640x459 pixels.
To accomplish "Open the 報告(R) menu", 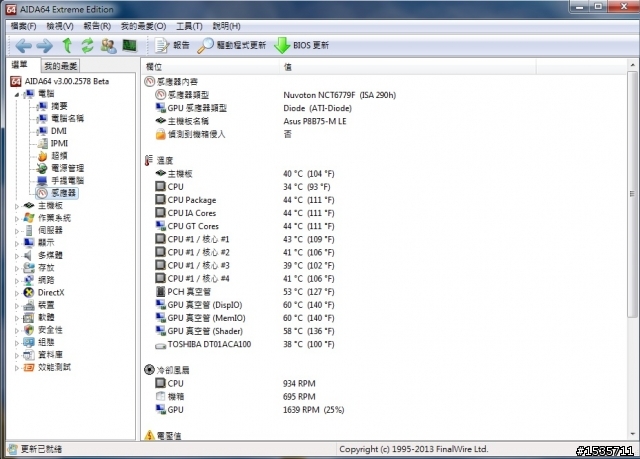I will [97, 26].
